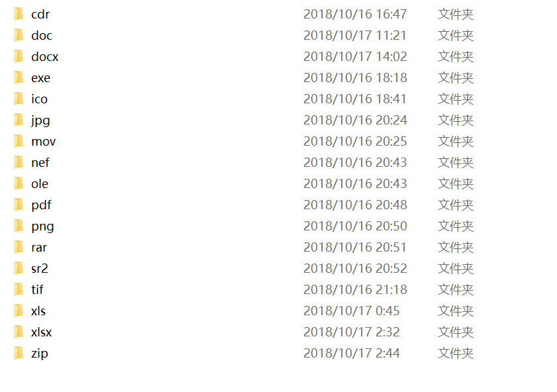Viewport: 557px width, 392px height.
Task: Click the rar folder name
Action: pyautogui.click(x=38, y=248)
